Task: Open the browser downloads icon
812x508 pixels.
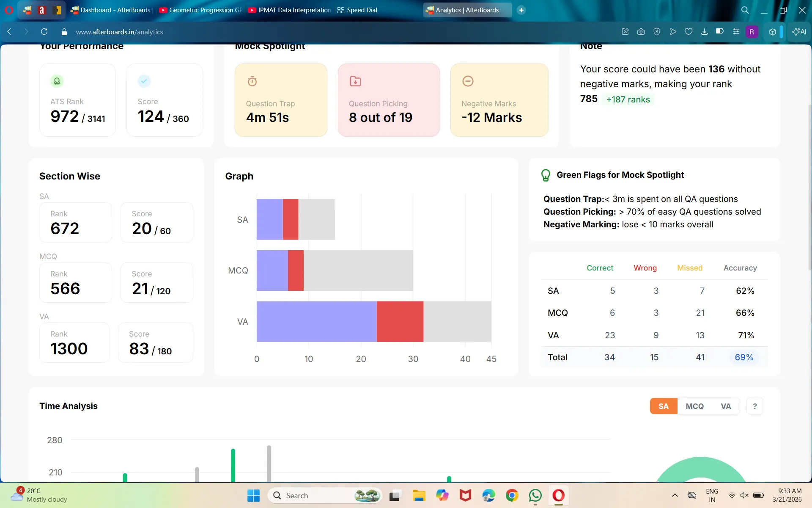Action: point(704,32)
